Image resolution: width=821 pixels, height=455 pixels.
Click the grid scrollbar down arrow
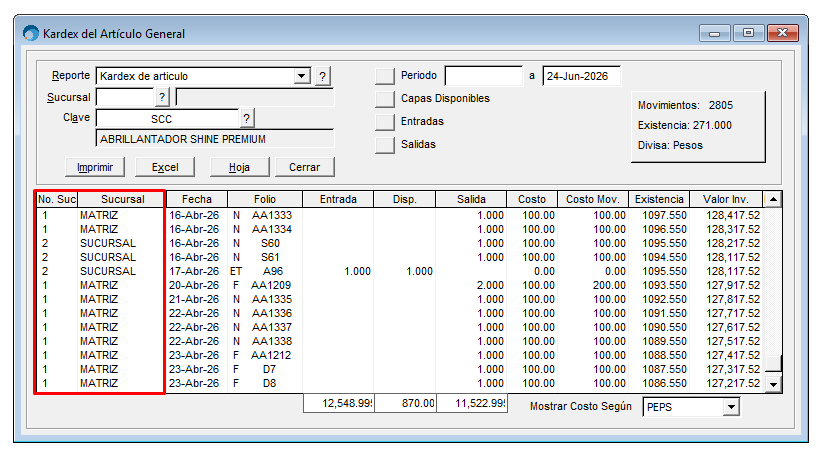tap(773, 384)
